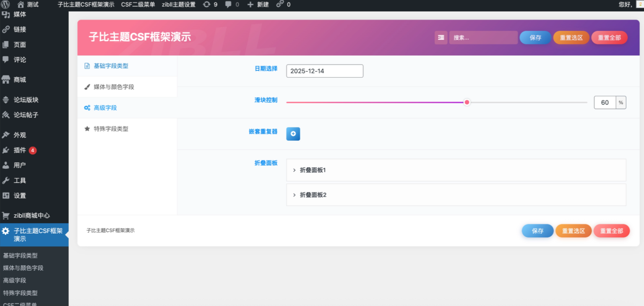Open 论坛帖子 in the sidebar

[34, 115]
